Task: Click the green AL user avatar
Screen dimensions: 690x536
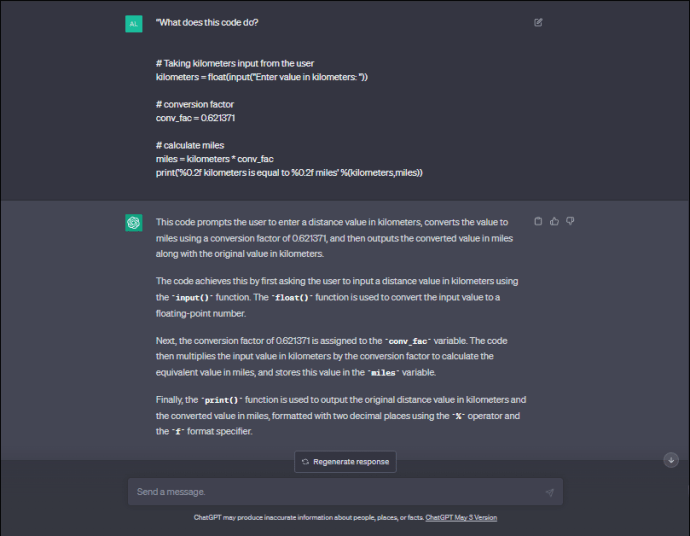Action: (133, 23)
